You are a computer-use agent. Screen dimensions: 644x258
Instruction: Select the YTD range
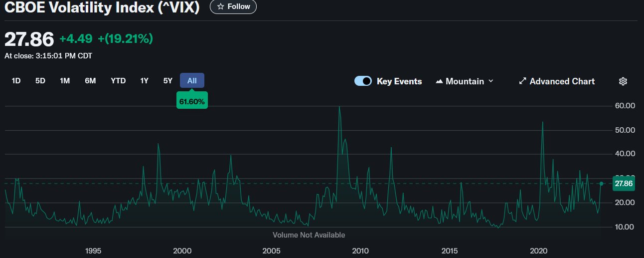click(118, 81)
